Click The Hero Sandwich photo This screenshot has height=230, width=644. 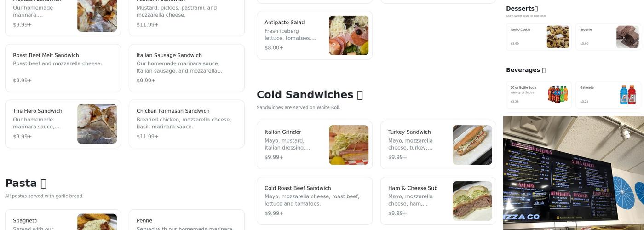click(x=97, y=124)
